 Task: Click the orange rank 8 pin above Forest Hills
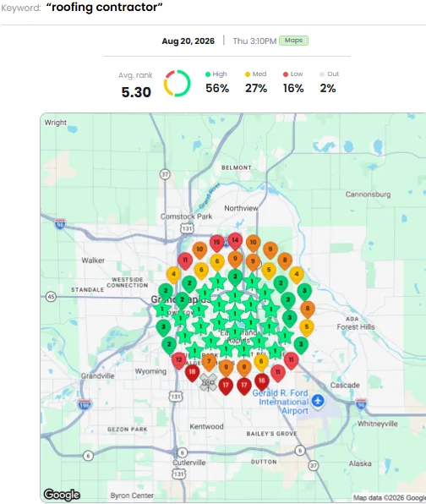308,310
